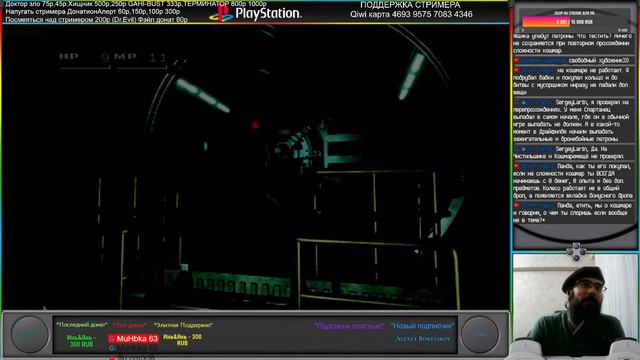Click the blue badge before "SergeyLarin, я проверял" message

point(524,102)
